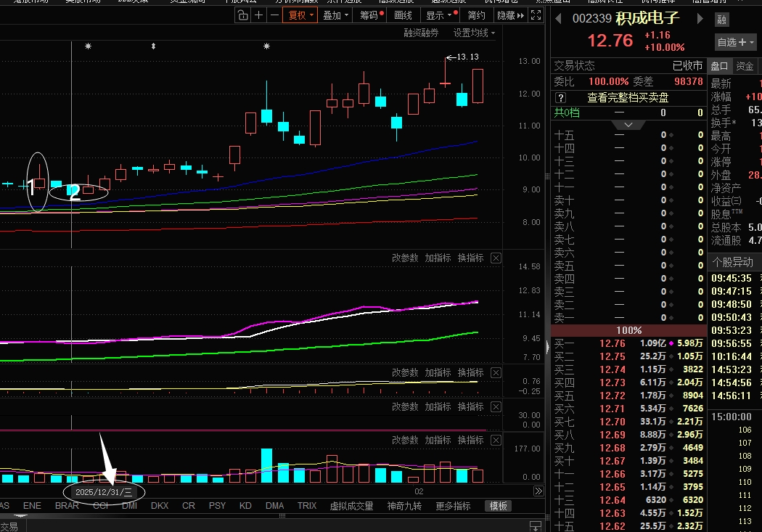Click 买一 price 12.76 row

[629, 343]
